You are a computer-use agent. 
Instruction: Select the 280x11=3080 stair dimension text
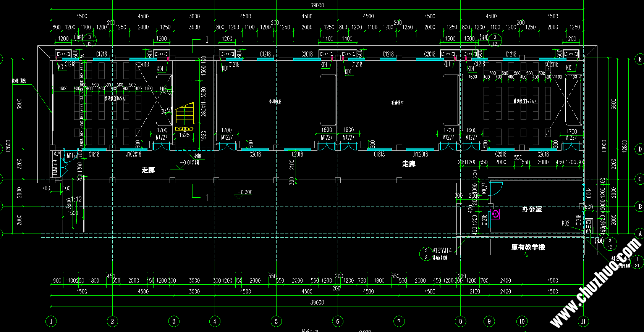pyautogui.click(x=204, y=102)
